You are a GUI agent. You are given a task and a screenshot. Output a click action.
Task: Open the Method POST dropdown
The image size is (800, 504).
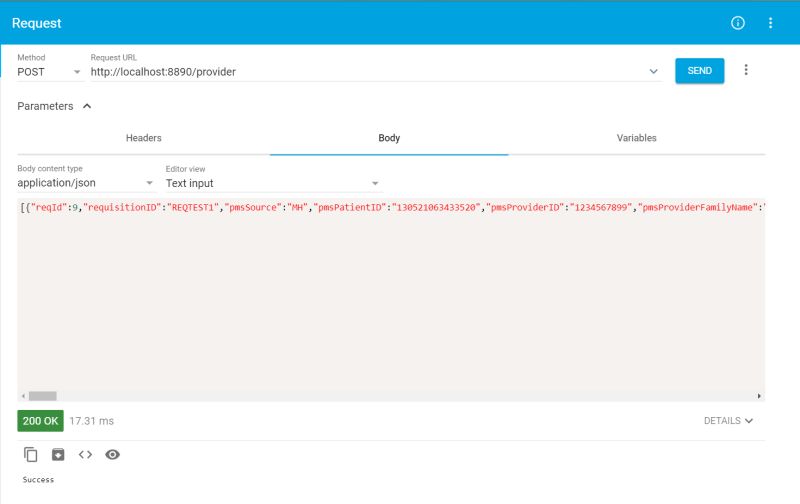[49, 72]
